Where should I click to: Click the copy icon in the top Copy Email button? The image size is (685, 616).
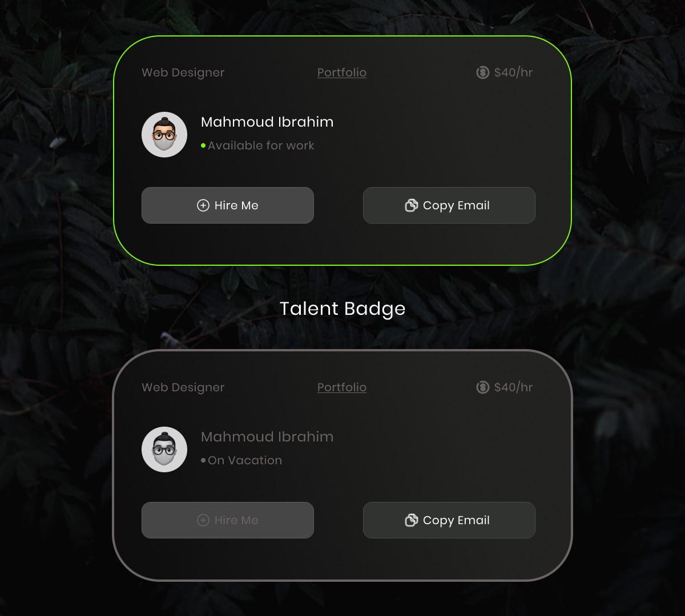(412, 205)
